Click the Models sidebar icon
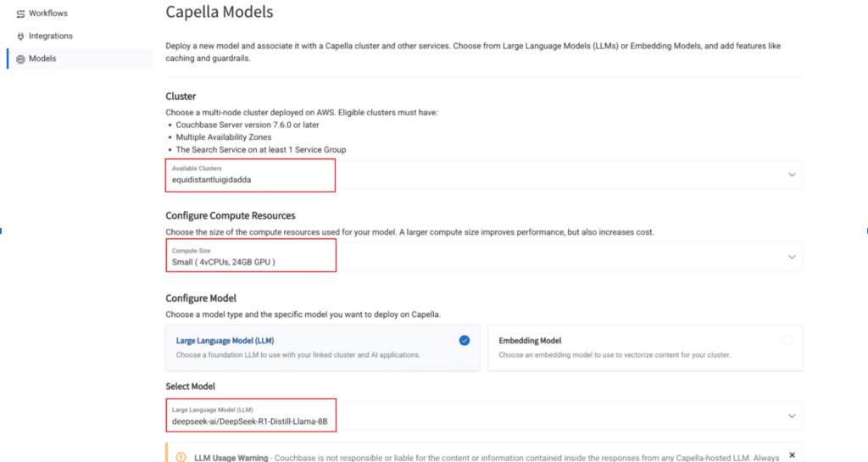Viewport: 868px width, 462px height. (20, 58)
